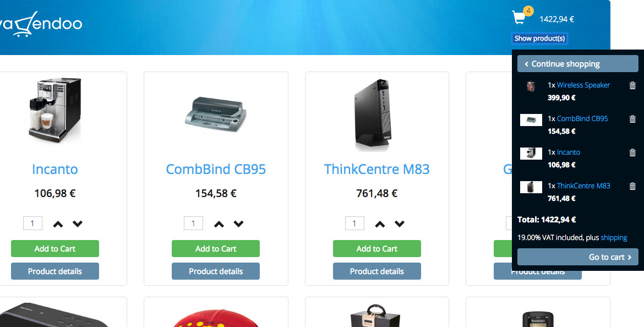The height and width of the screenshot is (327, 644).
Task: Decrease ThinkCentre M83 quantity with down arrow
Action: (400, 224)
